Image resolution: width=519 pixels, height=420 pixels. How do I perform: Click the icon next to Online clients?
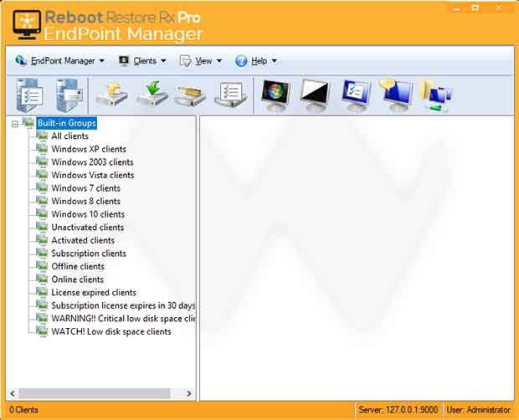click(x=42, y=279)
